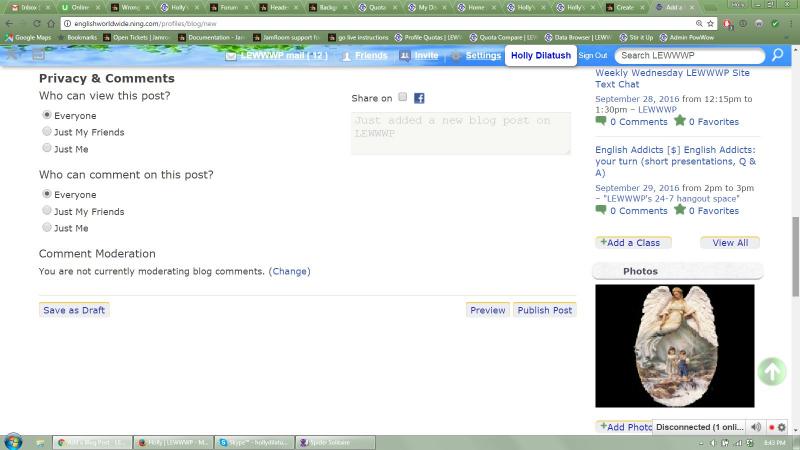Click the Facebook share message textbox
This screenshot has height=450, width=800.
[461, 133]
